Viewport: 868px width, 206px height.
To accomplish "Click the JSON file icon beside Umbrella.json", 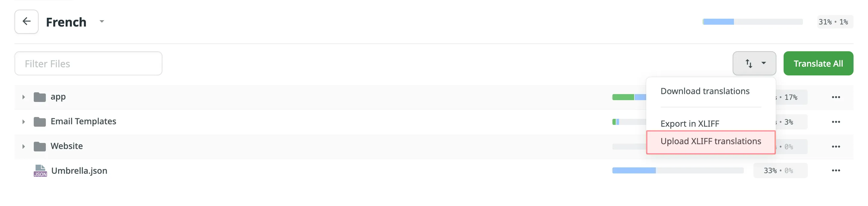I will 40,170.
